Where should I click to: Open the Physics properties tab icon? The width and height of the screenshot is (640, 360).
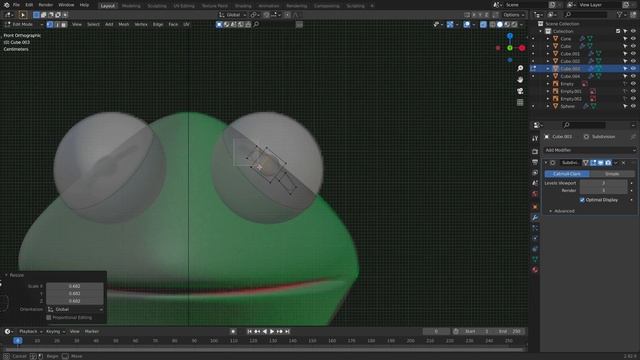535,239
